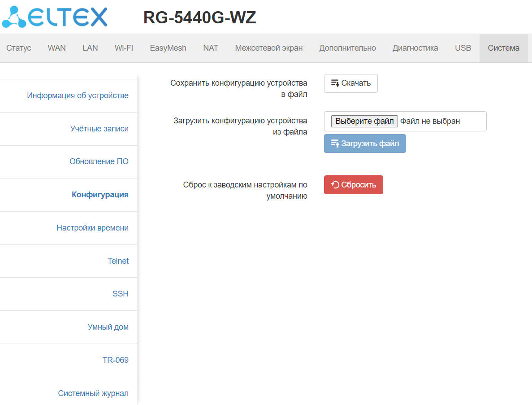Open TR-069 settings
The width and height of the screenshot is (532, 405).
click(115, 360)
